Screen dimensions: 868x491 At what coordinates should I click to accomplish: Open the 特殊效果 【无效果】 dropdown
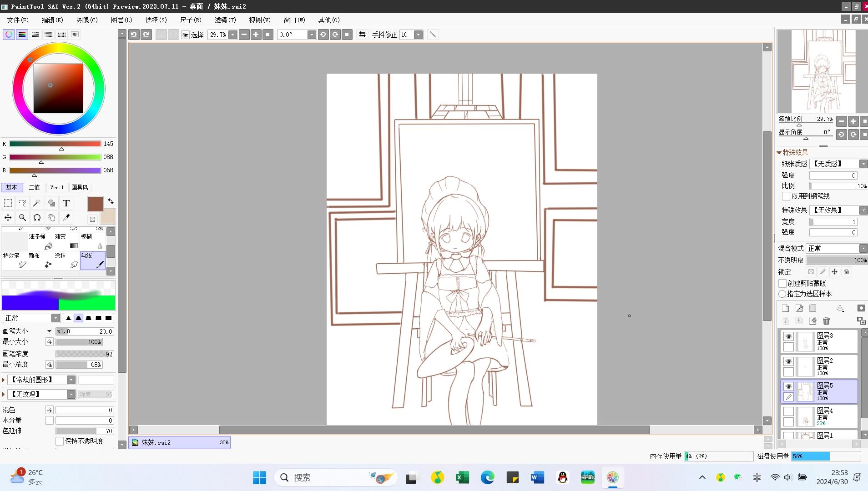863,210
